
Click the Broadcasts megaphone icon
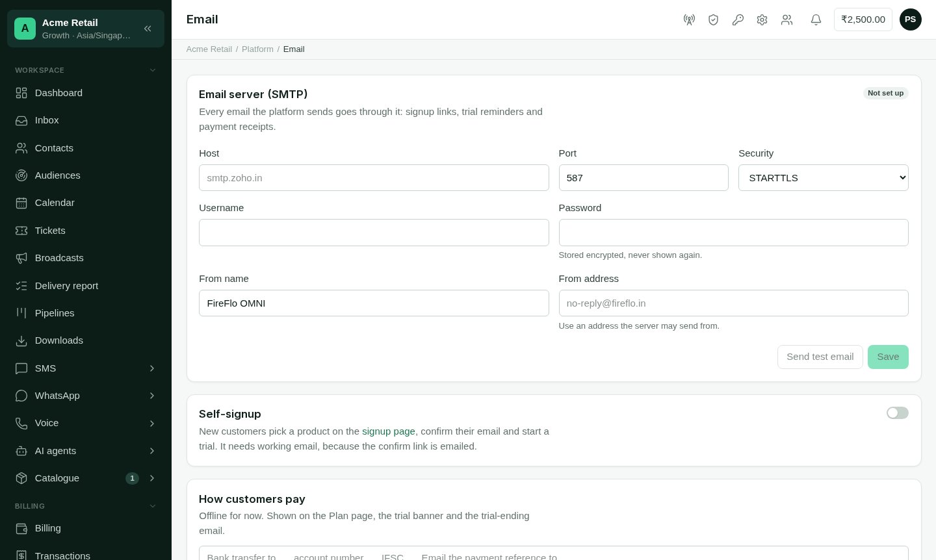point(21,258)
